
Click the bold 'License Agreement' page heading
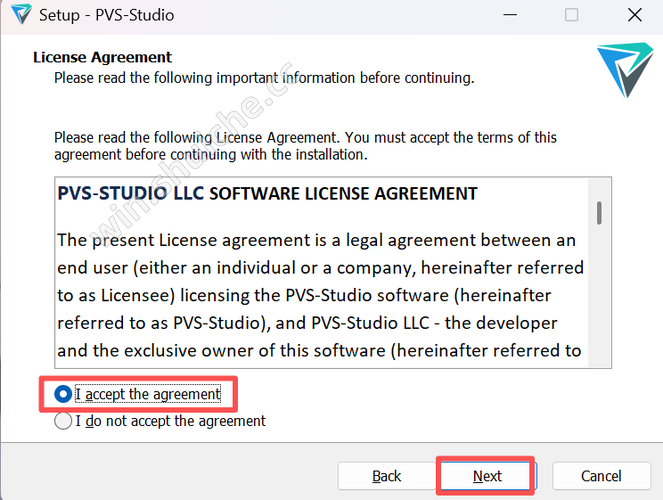coord(102,57)
